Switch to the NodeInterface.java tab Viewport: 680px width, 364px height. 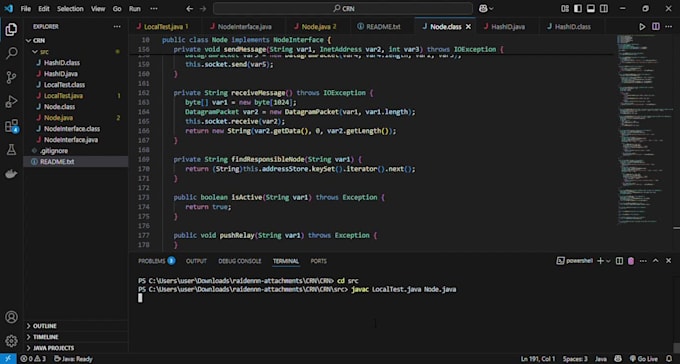click(244, 26)
